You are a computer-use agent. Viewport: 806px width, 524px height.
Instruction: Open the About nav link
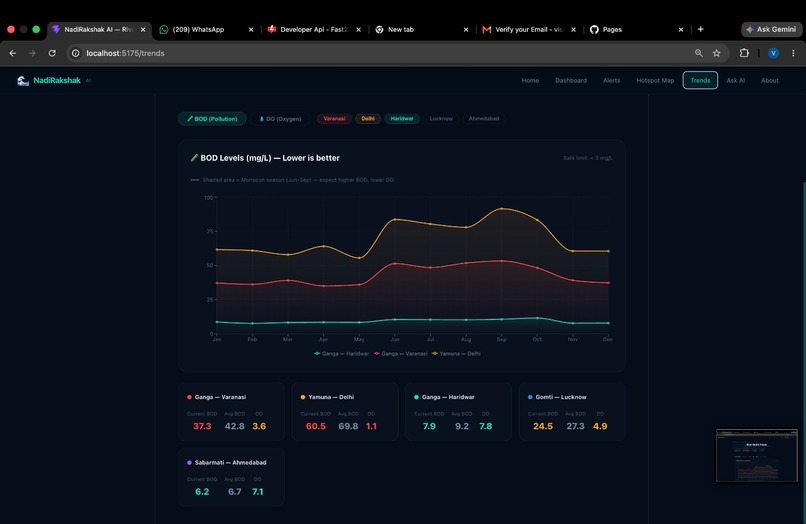pyautogui.click(x=770, y=81)
